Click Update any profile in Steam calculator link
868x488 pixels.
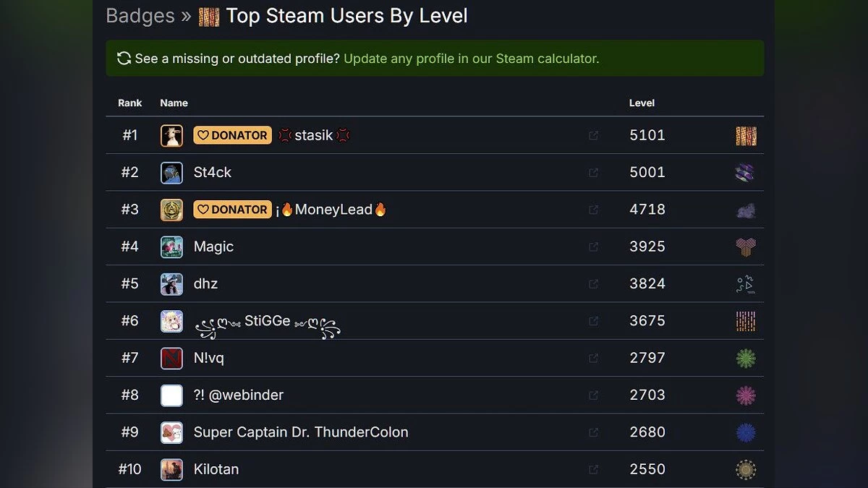471,59
